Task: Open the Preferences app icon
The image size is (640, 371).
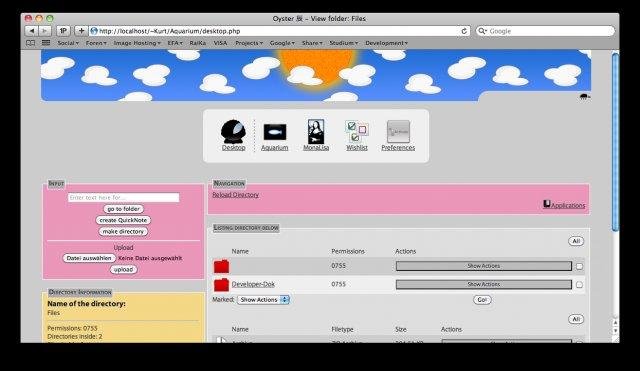Action: [x=398, y=132]
